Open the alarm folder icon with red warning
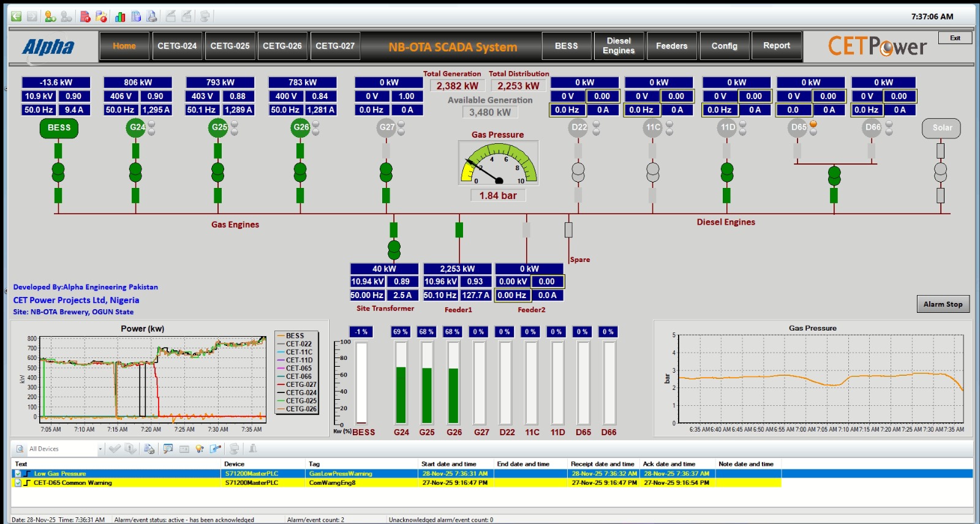Screen dimensions: 980x524 coord(102,17)
